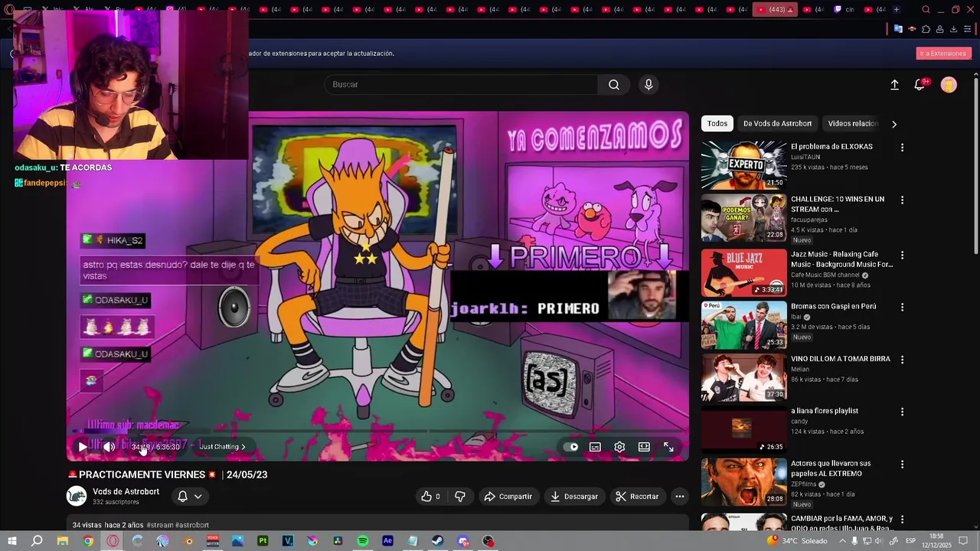Mute the video with the speaker icon
Image resolution: width=980 pixels, height=551 pixels.
click(109, 447)
